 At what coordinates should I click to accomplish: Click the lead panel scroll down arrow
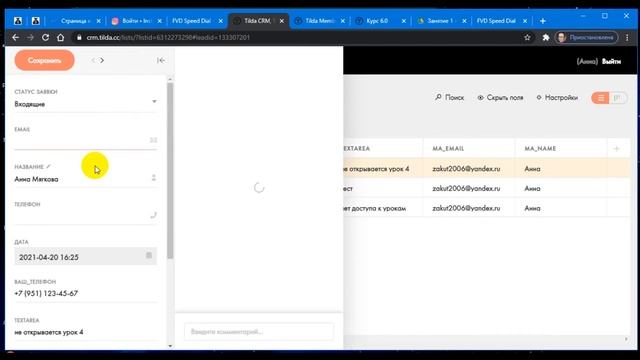[x=170, y=346]
